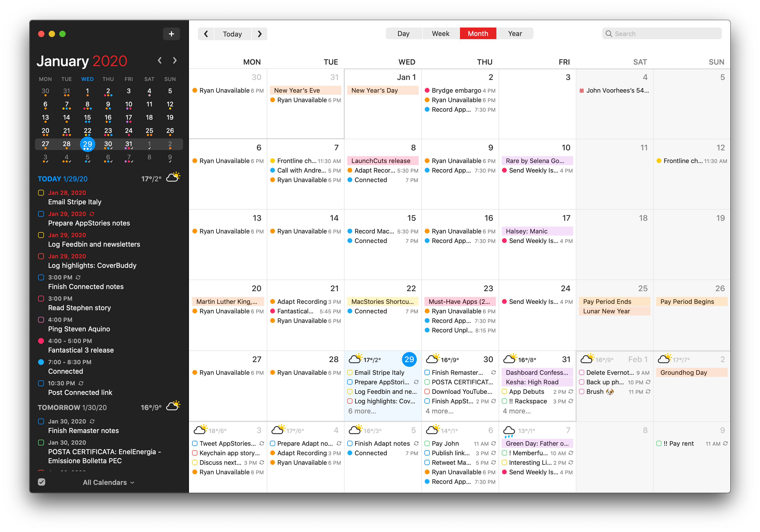Switch to Week view

(x=441, y=33)
